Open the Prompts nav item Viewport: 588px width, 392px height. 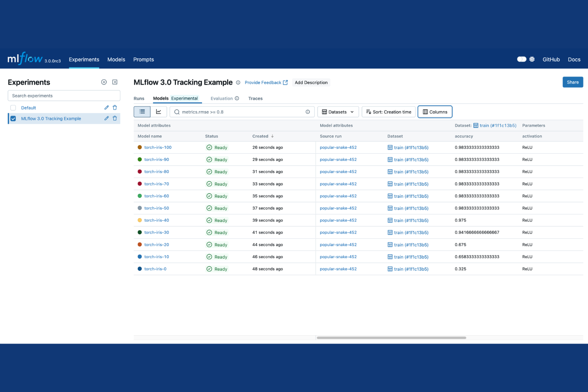(x=143, y=60)
